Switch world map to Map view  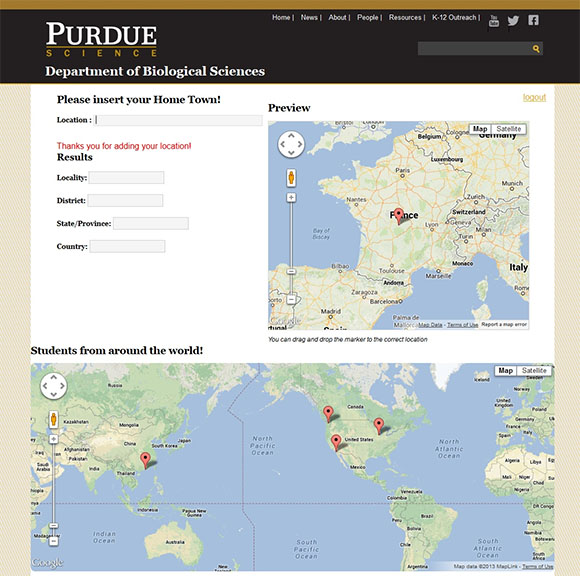click(505, 370)
